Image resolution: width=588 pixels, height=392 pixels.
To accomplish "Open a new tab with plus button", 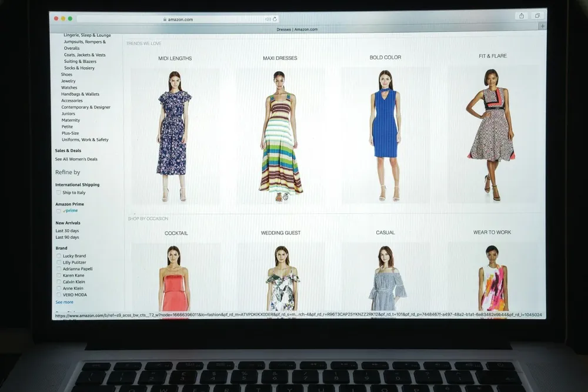I will pyautogui.click(x=542, y=26).
